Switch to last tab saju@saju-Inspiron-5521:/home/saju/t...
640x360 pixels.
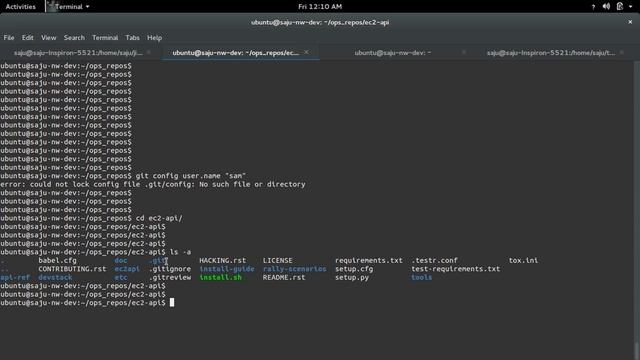click(x=551, y=53)
